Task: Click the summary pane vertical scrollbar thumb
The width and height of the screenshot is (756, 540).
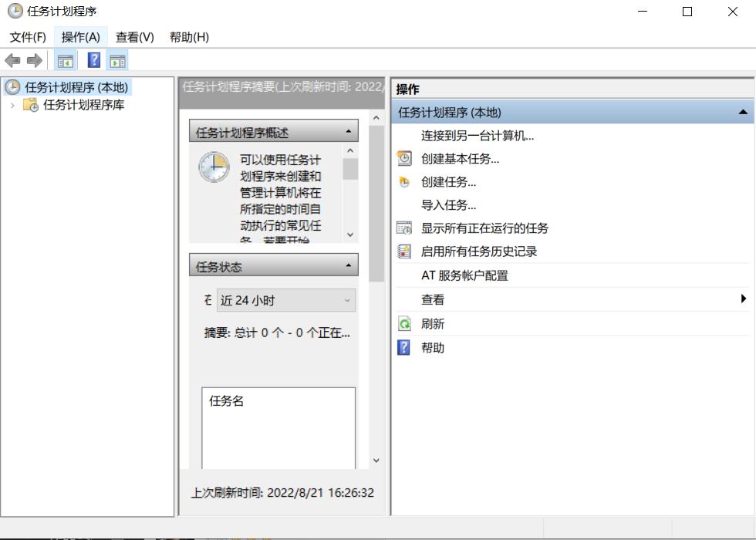Action: click(376, 204)
